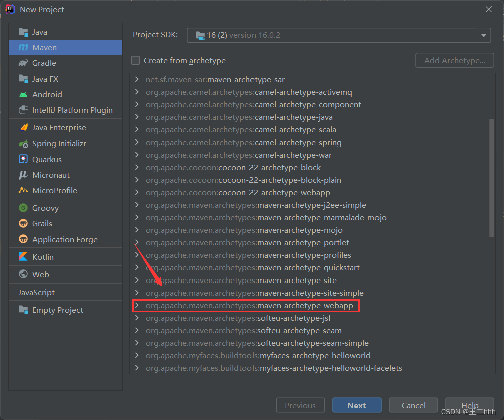504x420 pixels.
Task: Select Spring Initializr label
Action: click(x=59, y=144)
